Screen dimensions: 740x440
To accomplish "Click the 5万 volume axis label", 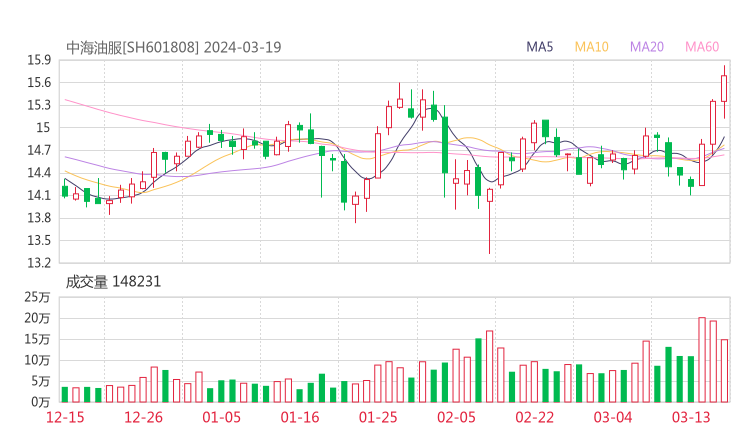I will pyautogui.click(x=41, y=381).
